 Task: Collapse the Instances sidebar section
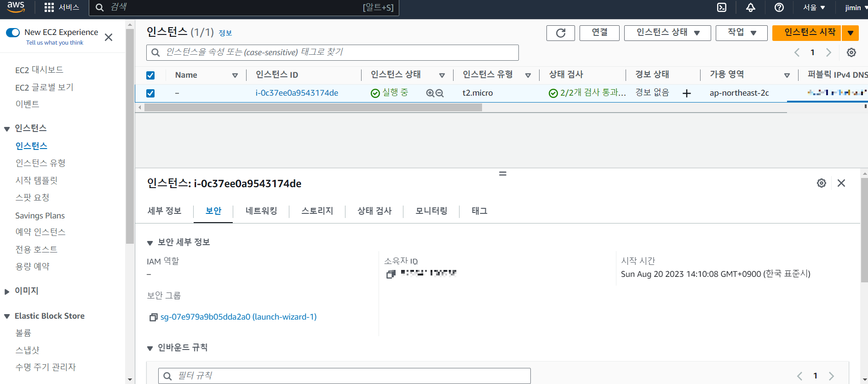tap(7, 129)
